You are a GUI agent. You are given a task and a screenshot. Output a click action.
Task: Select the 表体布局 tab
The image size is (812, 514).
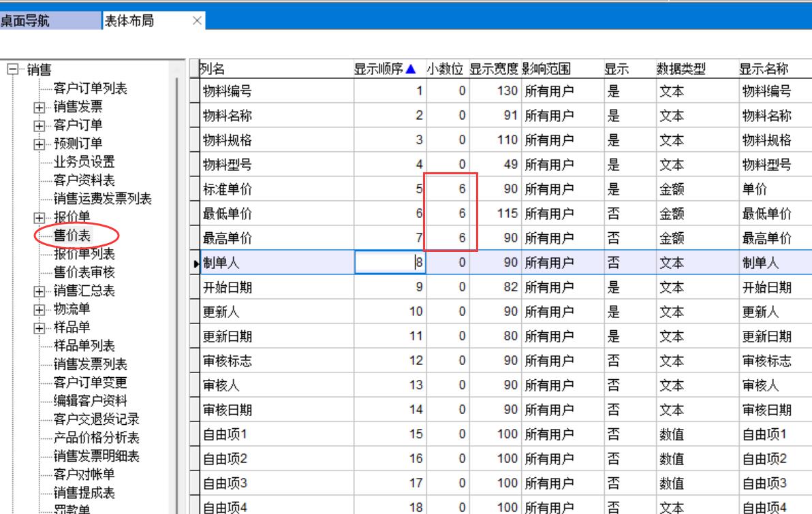(x=129, y=20)
